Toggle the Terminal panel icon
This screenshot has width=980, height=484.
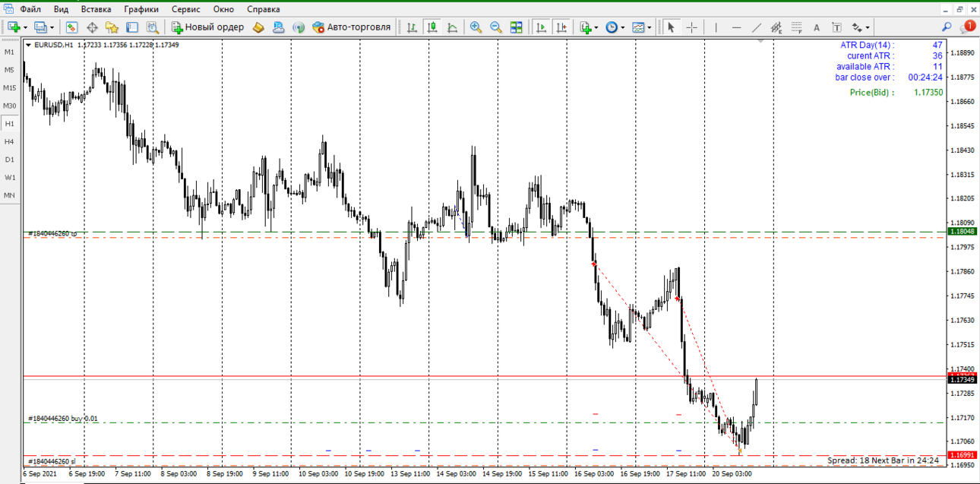pyautogui.click(x=132, y=27)
